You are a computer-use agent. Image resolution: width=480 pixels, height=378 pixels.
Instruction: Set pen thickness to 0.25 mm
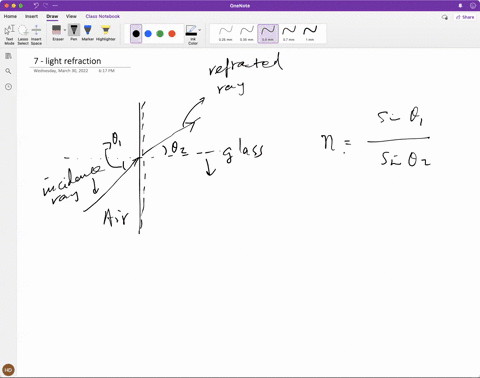226,34
